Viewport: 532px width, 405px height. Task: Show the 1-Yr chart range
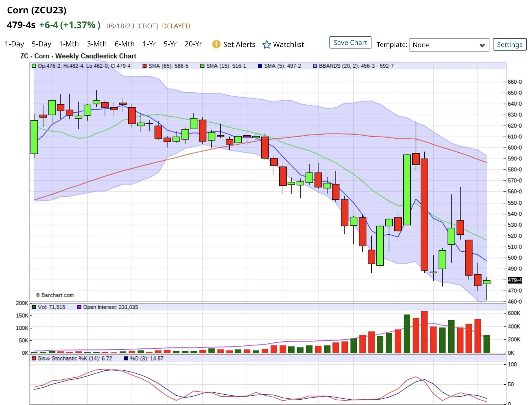tap(149, 44)
